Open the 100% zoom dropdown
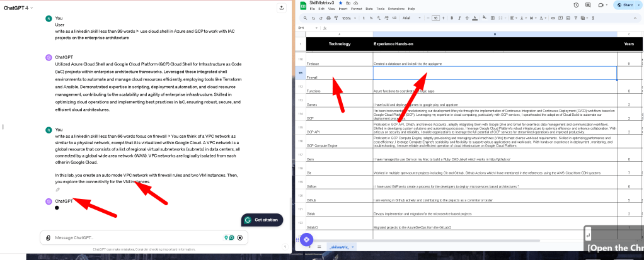The image size is (644, 260). pyautogui.click(x=349, y=18)
